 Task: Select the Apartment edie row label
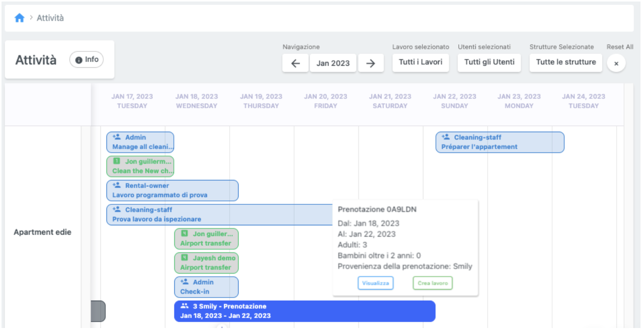(x=42, y=232)
